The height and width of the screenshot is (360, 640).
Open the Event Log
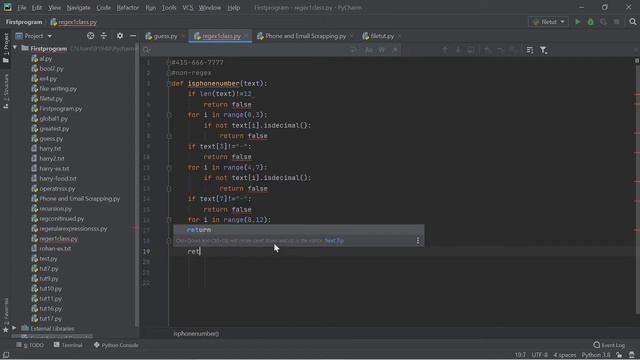(609, 345)
